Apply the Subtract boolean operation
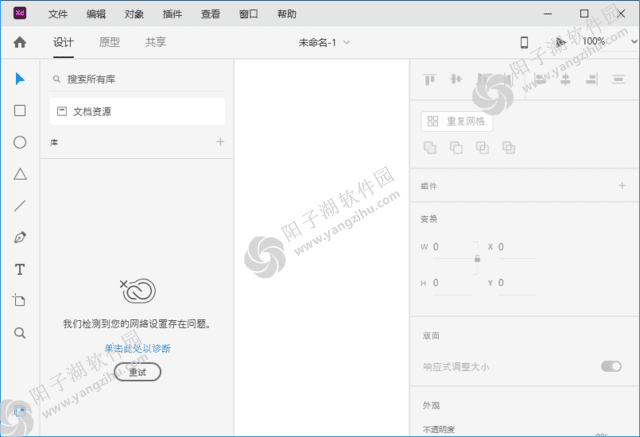The width and height of the screenshot is (640, 437). click(x=456, y=147)
